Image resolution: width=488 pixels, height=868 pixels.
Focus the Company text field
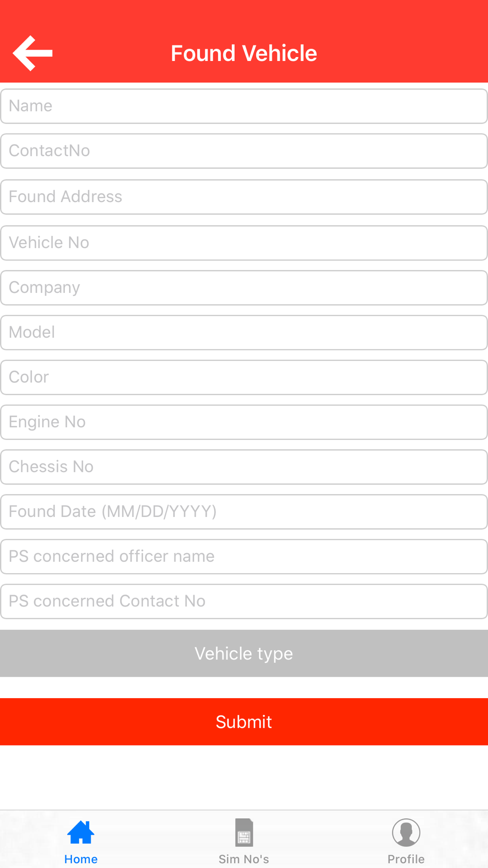click(x=244, y=288)
